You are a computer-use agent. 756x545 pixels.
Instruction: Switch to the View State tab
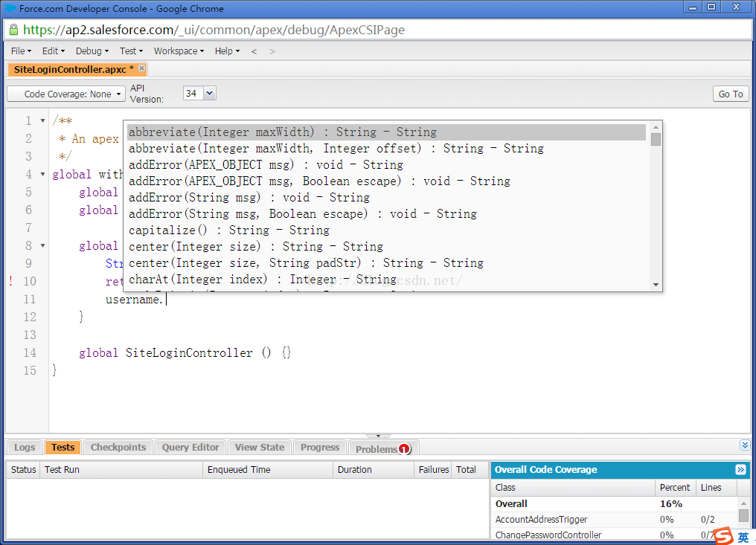coord(260,447)
